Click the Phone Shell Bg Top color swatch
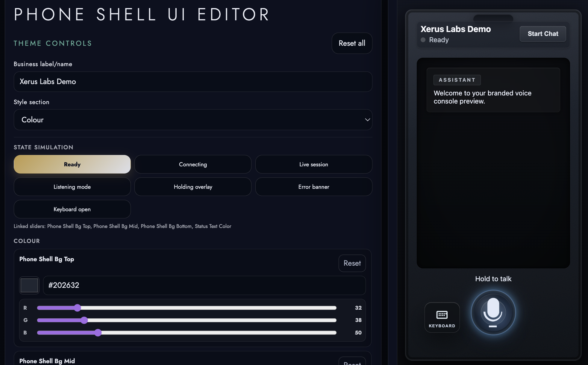This screenshot has height=365, width=588. coord(29,285)
